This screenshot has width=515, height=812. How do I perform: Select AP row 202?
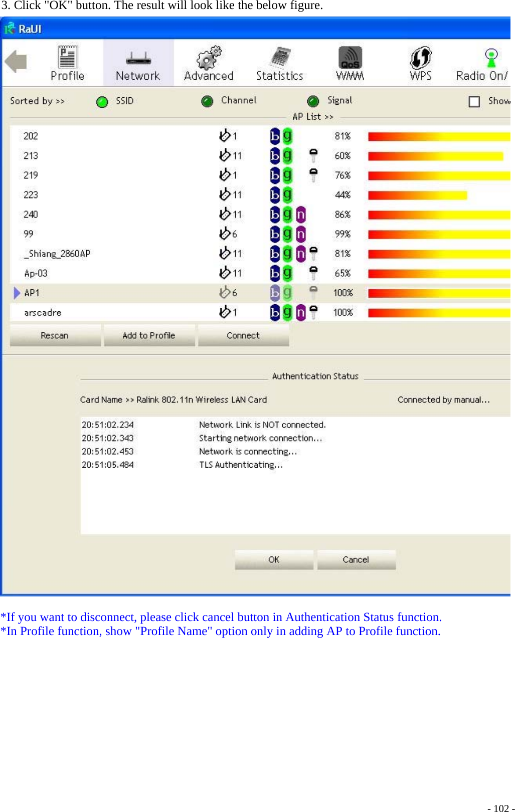tap(260, 136)
